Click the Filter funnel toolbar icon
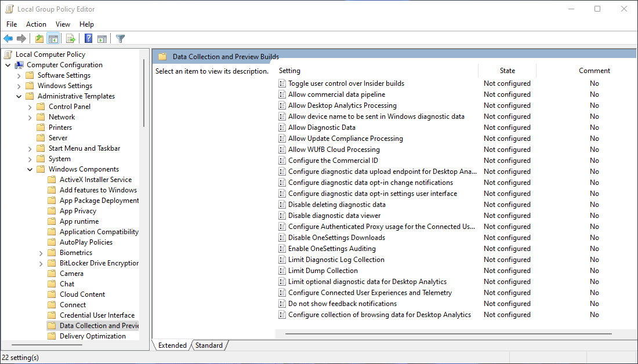Viewport: 638px width, 364px height. coord(120,39)
